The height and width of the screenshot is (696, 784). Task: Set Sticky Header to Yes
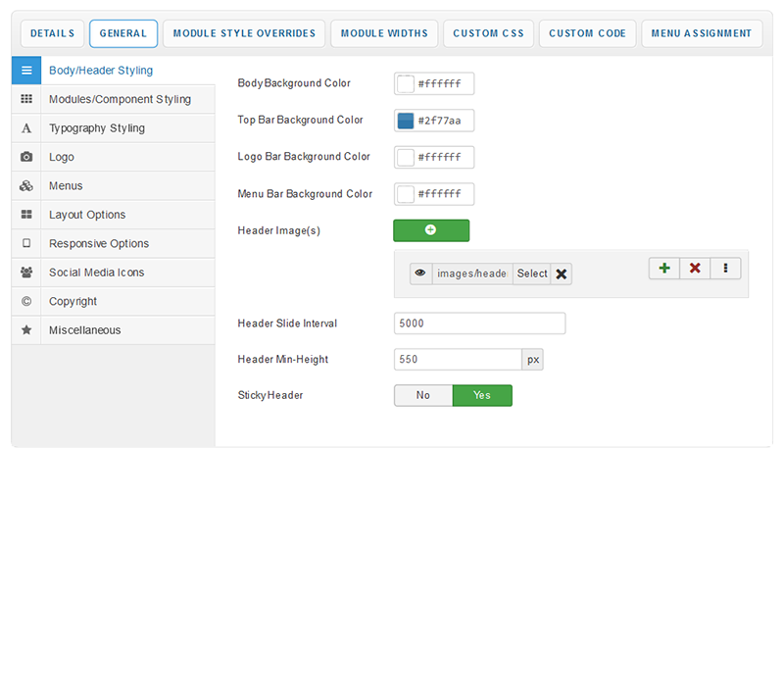(482, 395)
